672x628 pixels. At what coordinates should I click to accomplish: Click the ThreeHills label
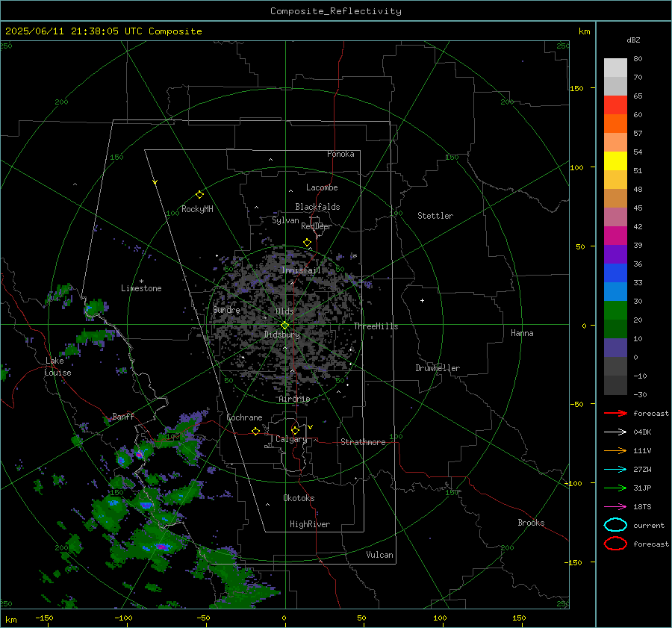pyautogui.click(x=376, y=326)
